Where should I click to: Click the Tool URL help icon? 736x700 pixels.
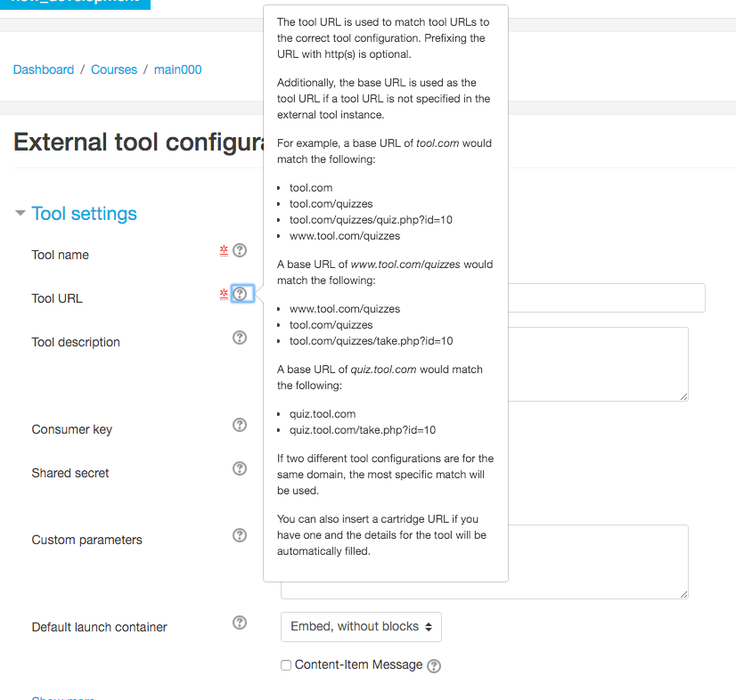click(x=240, y=294)
